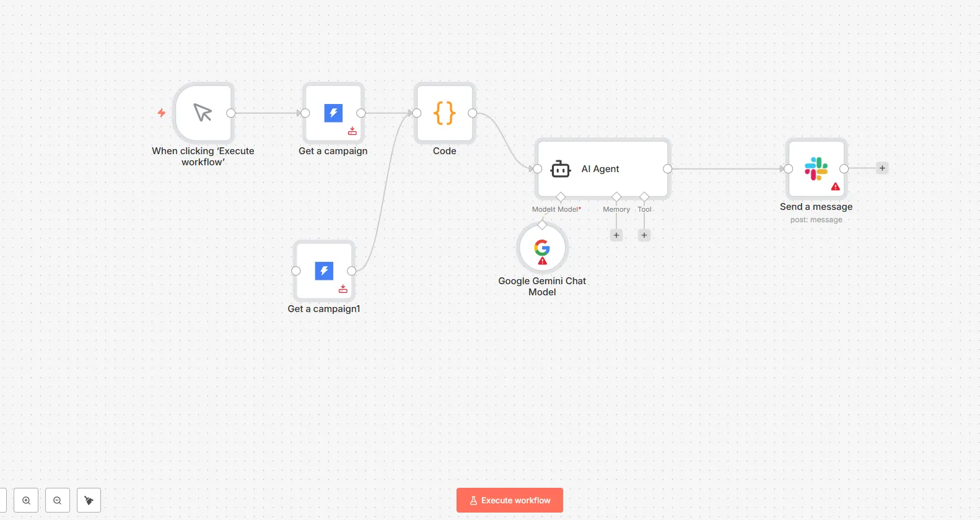Viewport: 980px width, 520px height.
Task: Click the 'Get a campaign' label text
Action: [333, 151]
